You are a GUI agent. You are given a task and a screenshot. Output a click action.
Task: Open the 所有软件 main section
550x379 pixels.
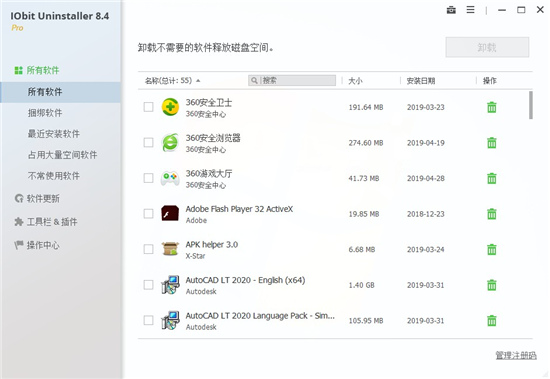pos(43,70)
